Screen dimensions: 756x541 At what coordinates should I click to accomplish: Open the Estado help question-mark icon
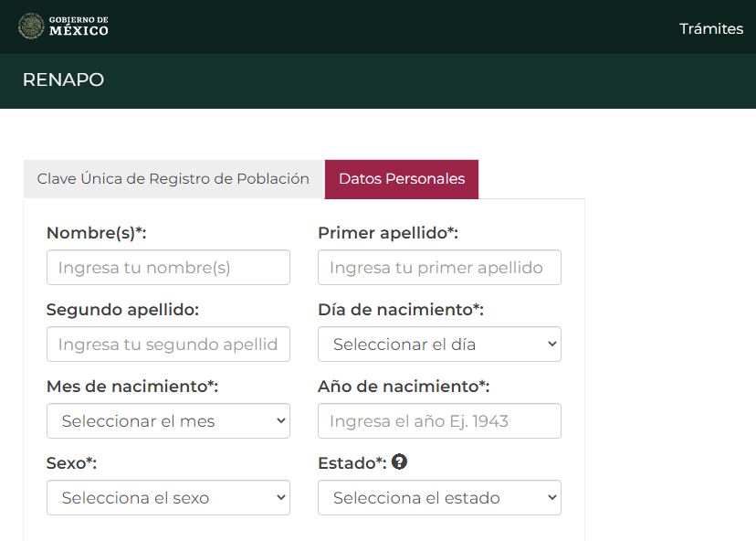tap(399, 461)
